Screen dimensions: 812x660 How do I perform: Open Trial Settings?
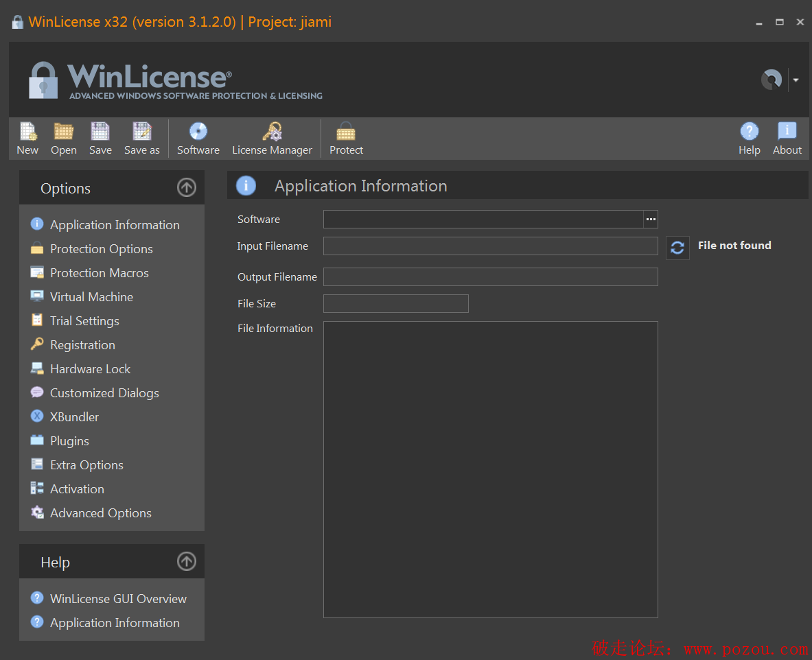coord(84,321)
